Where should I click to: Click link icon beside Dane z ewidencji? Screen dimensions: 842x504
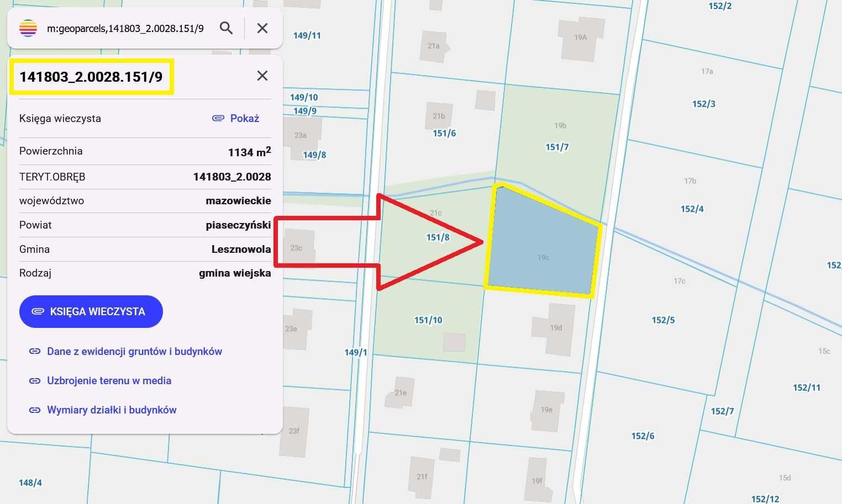(x=35, y=352)
